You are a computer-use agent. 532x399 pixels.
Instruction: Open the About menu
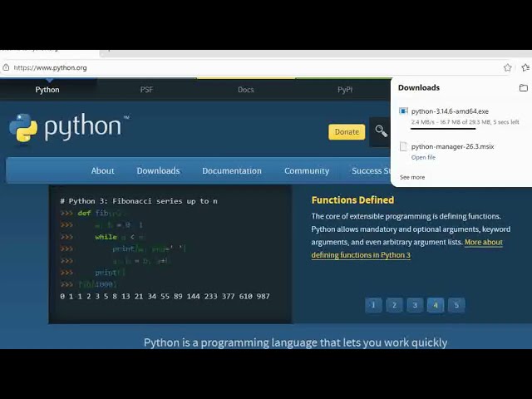[102, 170]
